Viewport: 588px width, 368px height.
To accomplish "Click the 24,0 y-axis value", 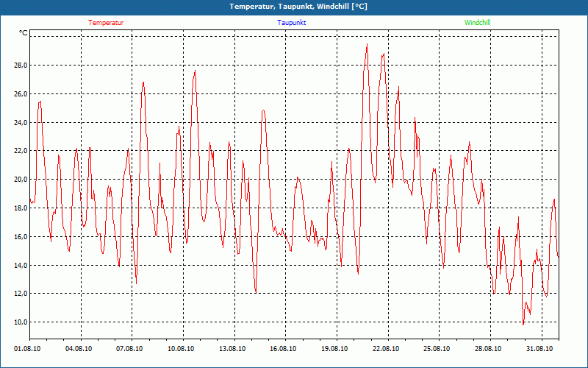I will pyautogui.click(x=21, y=122).
